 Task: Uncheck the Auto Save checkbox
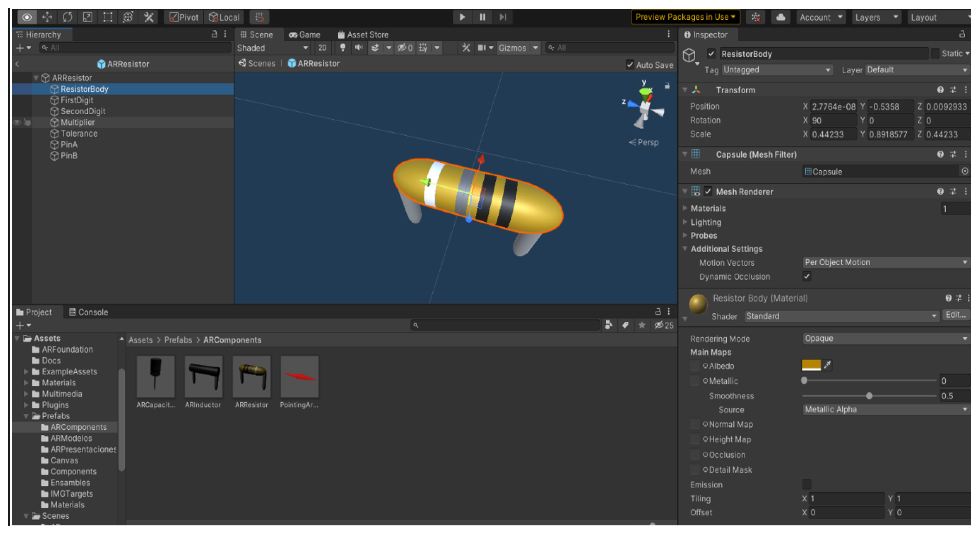tap(630, 65)
